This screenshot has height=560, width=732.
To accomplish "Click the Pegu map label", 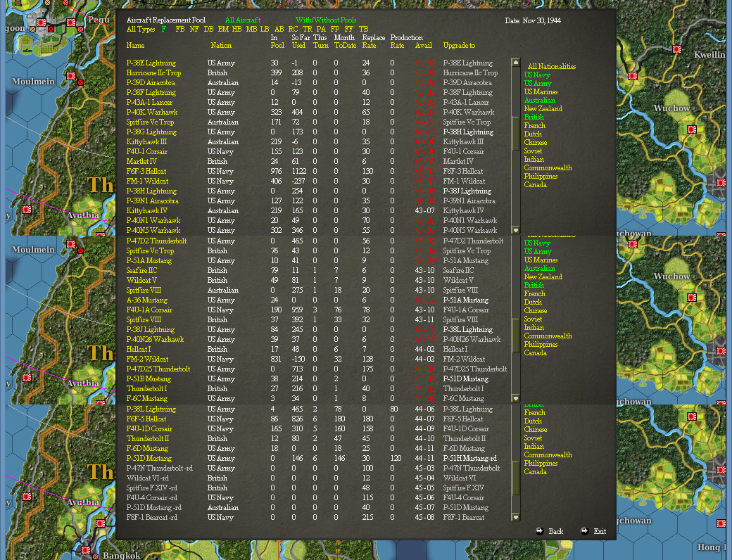I will point(99,19).
